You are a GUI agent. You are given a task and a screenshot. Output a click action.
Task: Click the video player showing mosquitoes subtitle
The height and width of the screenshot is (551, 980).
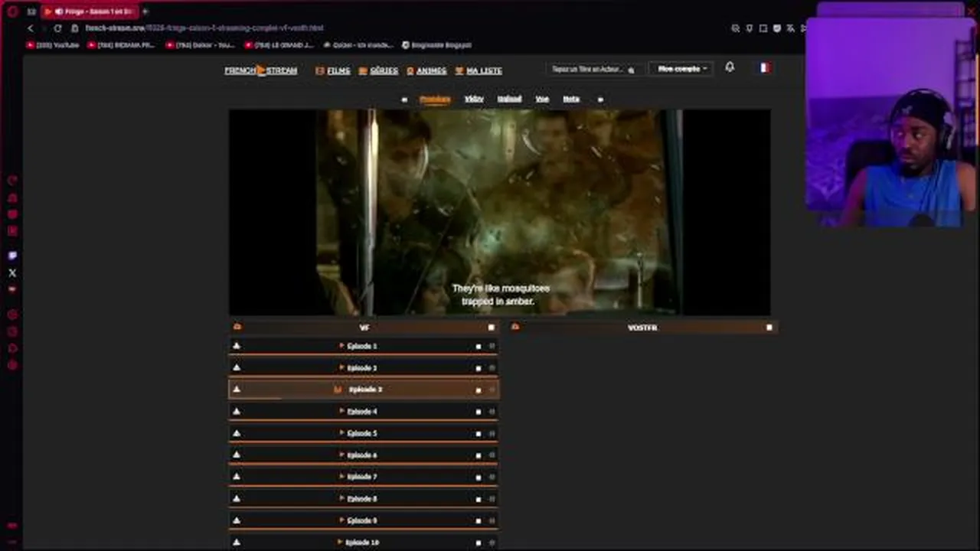[x=500, y=212]
